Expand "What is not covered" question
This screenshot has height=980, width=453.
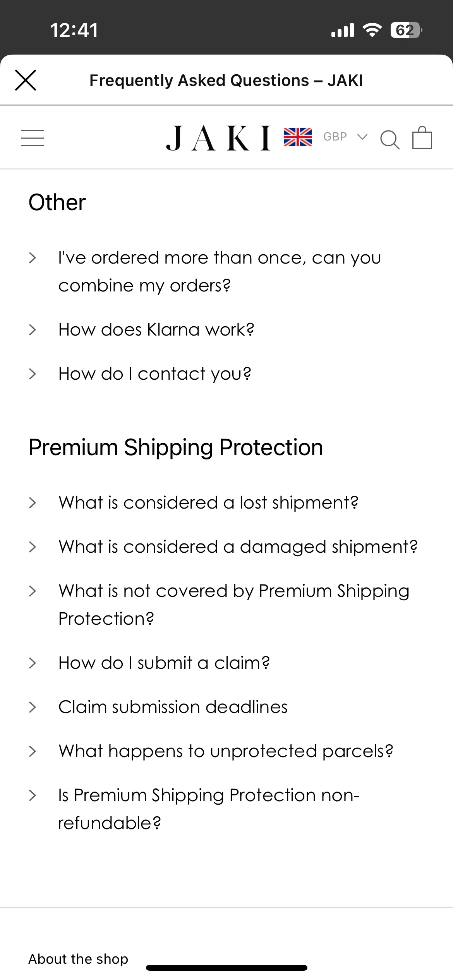(234, 605)
